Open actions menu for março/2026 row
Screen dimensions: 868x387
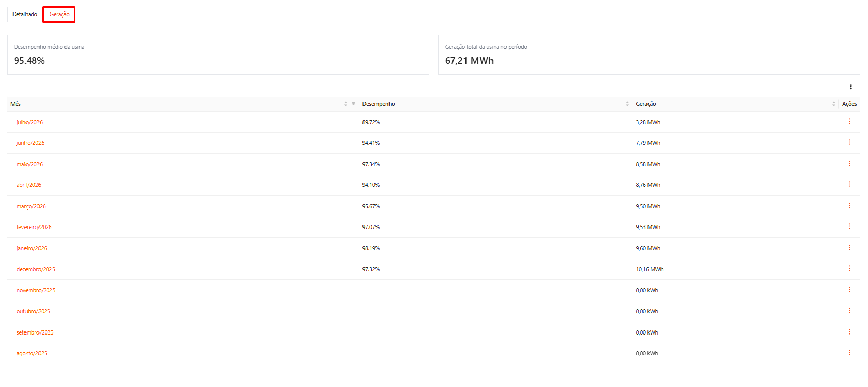[849, 206]
